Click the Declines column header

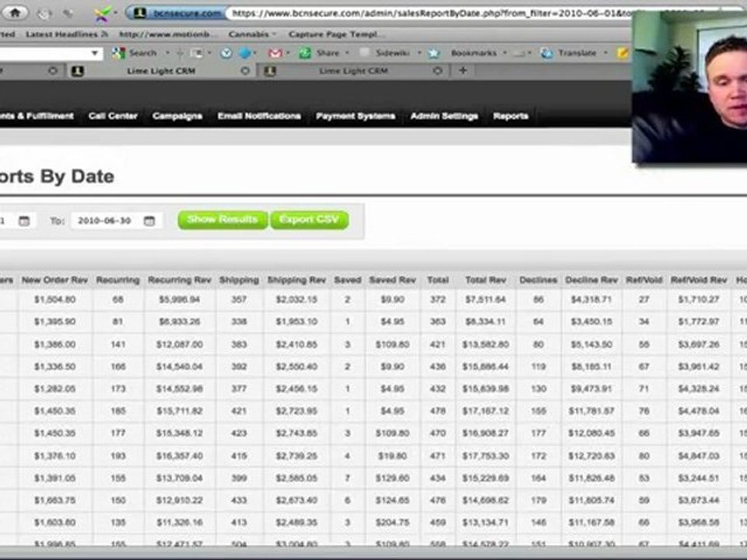[538, 280]
